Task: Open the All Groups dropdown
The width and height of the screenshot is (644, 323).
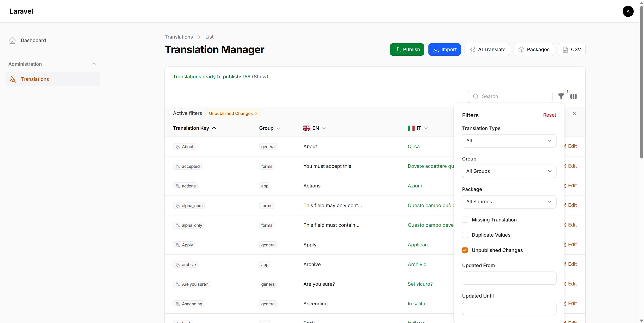Action: tap(509, 171)
